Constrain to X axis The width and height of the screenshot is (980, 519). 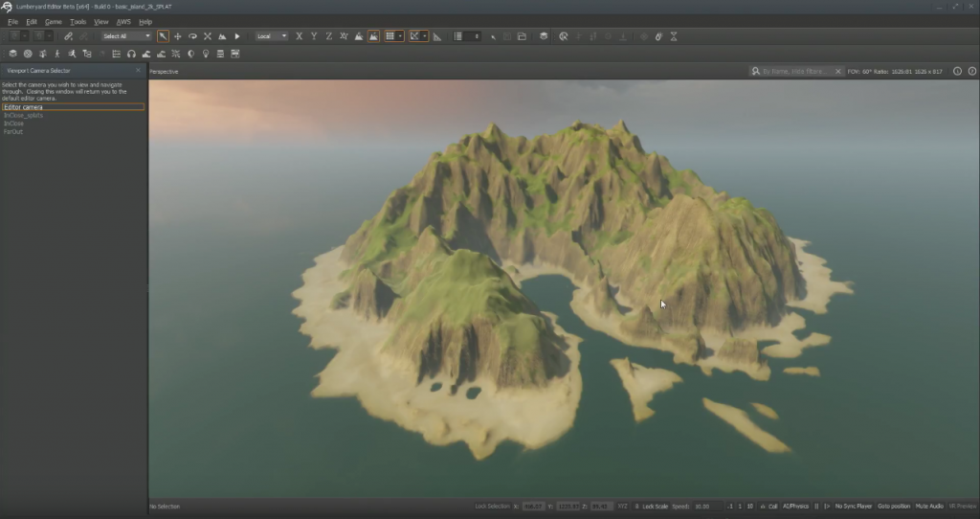[300, 36]
